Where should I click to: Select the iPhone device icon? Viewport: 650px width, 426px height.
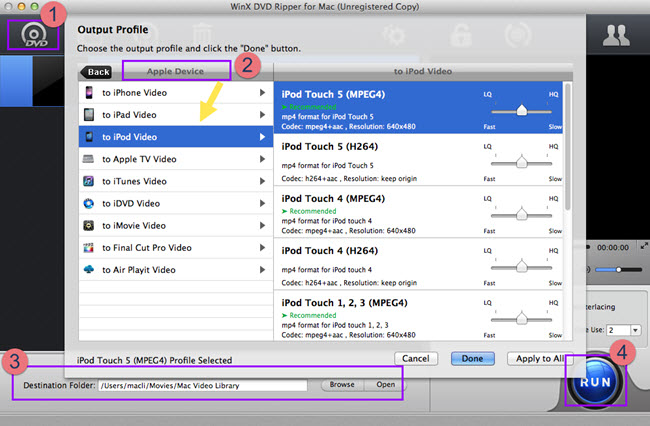point(89,92)
